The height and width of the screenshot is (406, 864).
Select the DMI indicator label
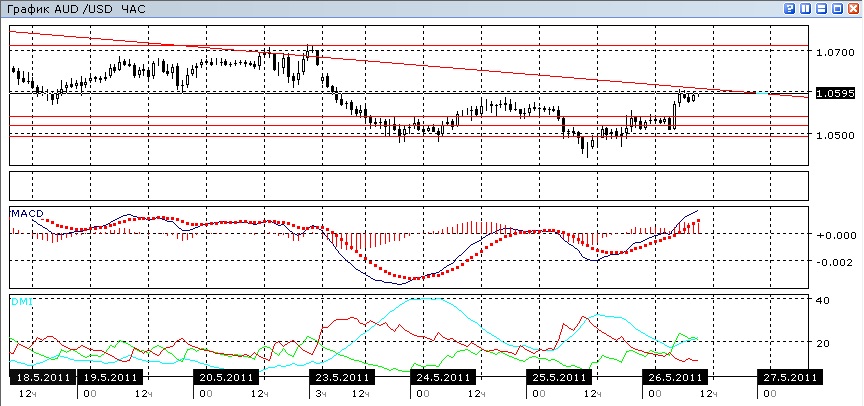pos(21,301)
